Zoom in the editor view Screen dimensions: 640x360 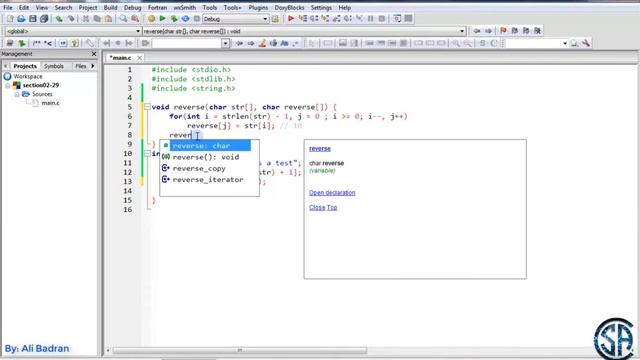456,43
